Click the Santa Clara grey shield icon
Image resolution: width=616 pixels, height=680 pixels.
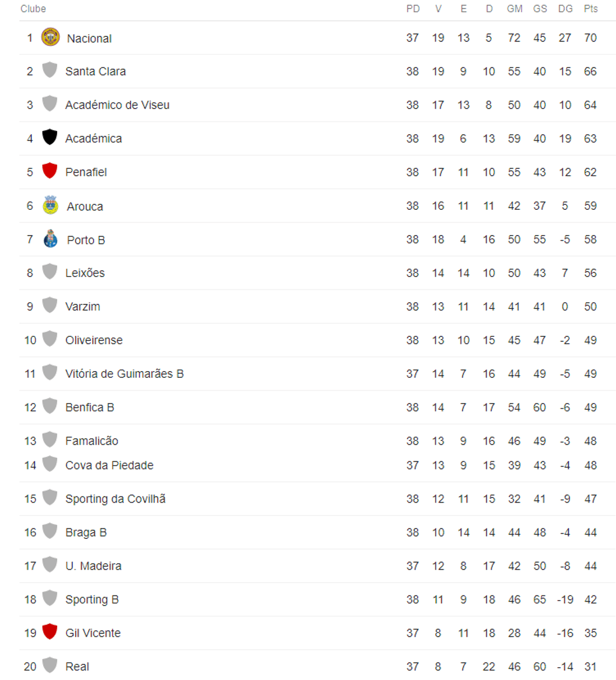click(x=50, y=71)
